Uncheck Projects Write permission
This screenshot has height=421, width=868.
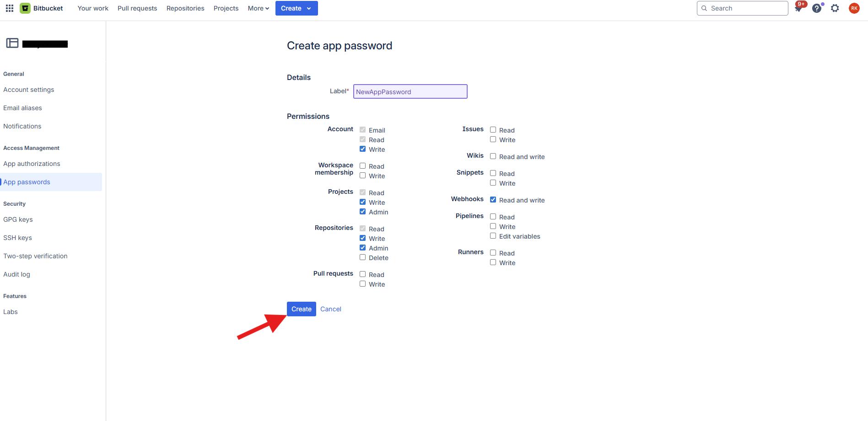click(x=362, y=202)
